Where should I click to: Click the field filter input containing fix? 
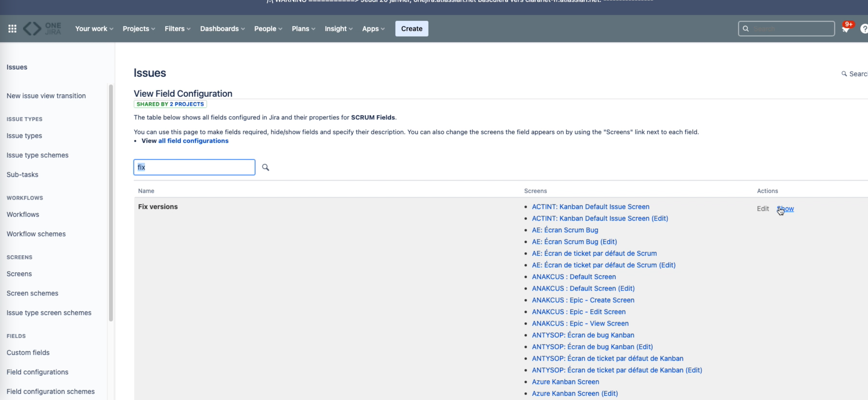pos(194,167)
